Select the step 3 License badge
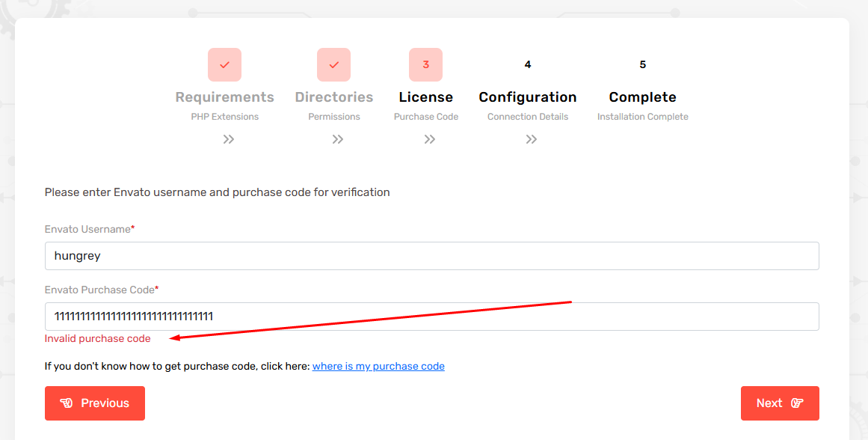 point(425,65)
